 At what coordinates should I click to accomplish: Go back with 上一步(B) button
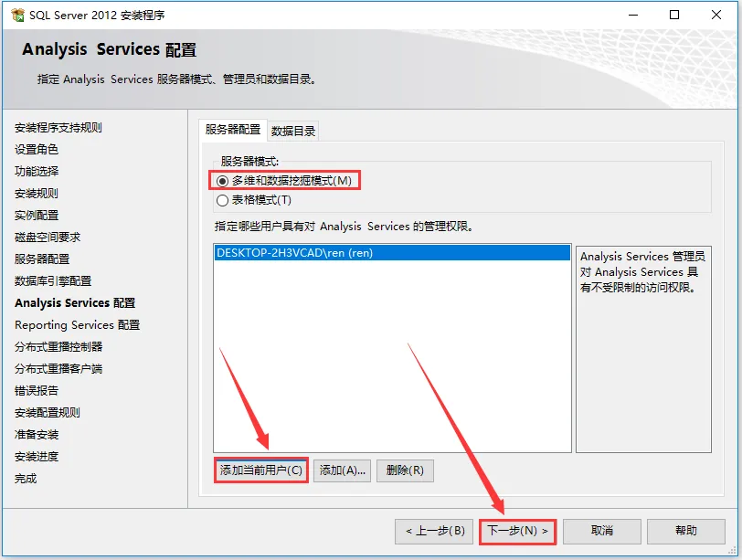point(434,532)
